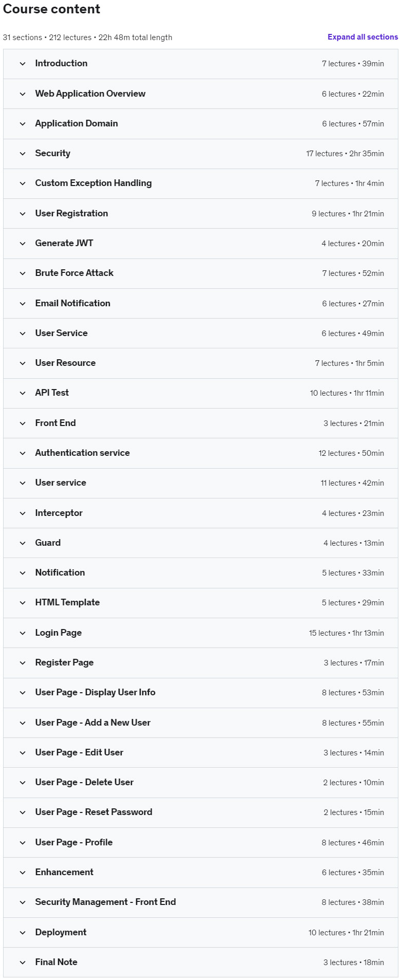Click chevron beside Security section

23,154
